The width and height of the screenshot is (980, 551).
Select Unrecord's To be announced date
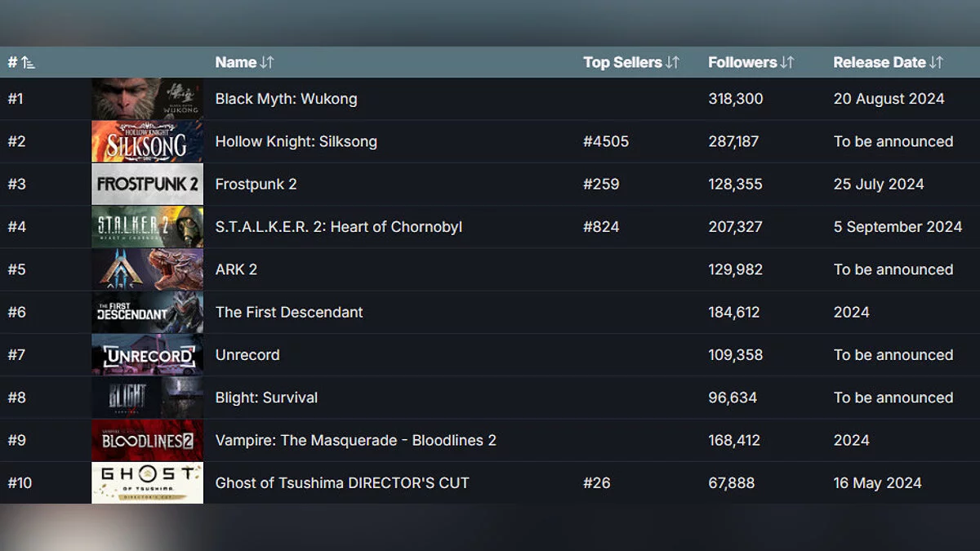[x=893, y=355]
